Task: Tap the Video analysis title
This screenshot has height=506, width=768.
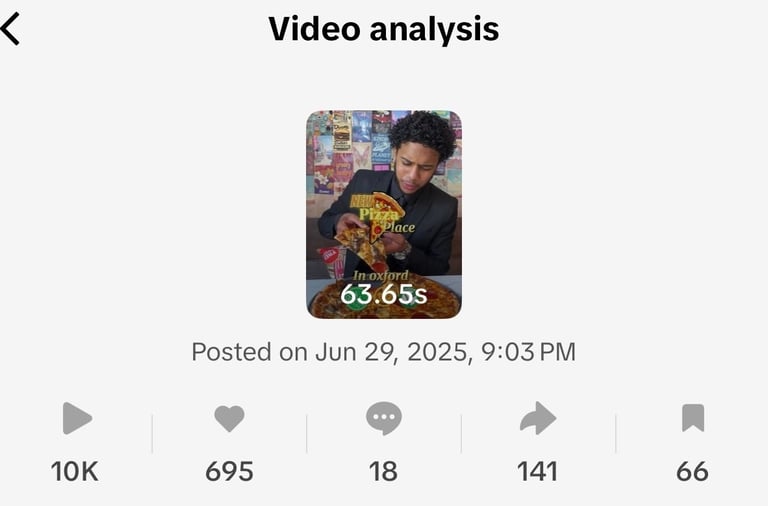Action: click(384, 29)
